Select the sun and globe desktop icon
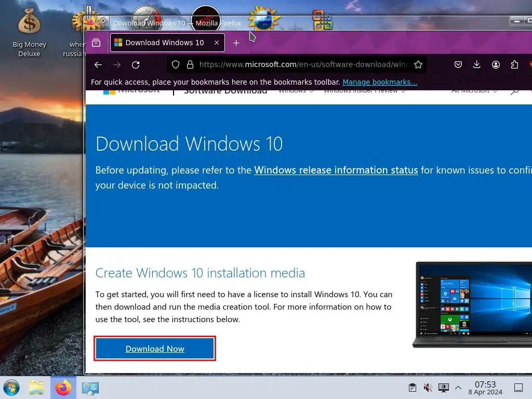The height and width of the screenshot is (399, 532). coord(264,18)
